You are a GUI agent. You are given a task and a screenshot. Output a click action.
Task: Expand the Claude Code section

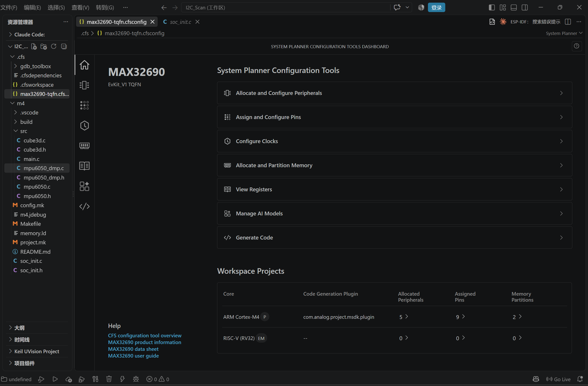point(30,34)
